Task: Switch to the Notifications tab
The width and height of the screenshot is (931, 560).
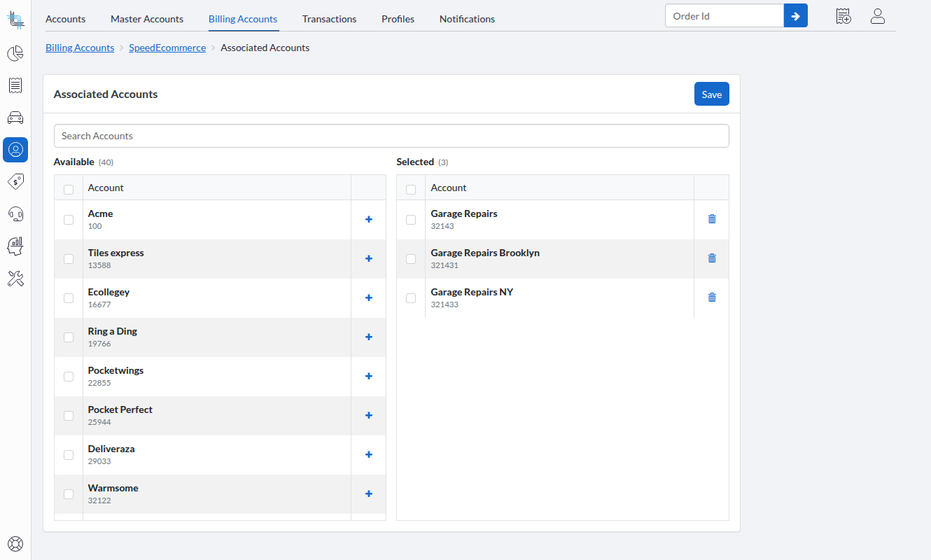Action: [467, 19]
